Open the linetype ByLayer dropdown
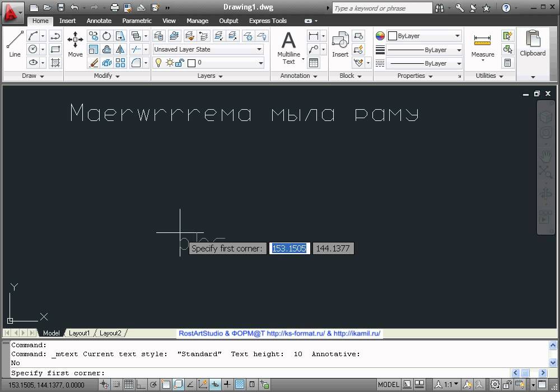Viewport: 560px width, 392px height. pyautogui.click(x=424, y=63)
